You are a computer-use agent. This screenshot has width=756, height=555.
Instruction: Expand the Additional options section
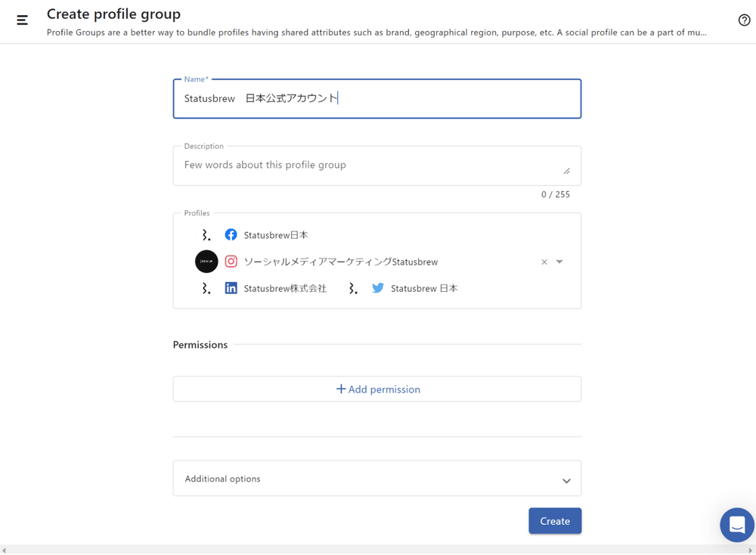pyautogui.click(x=376, y=479)
